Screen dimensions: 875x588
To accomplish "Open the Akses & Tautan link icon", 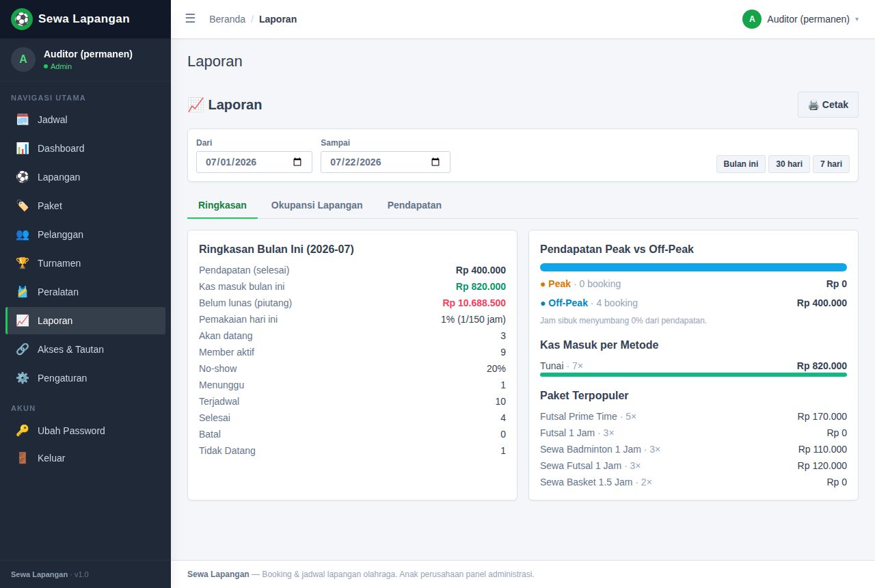I will (x=23, y=349).
